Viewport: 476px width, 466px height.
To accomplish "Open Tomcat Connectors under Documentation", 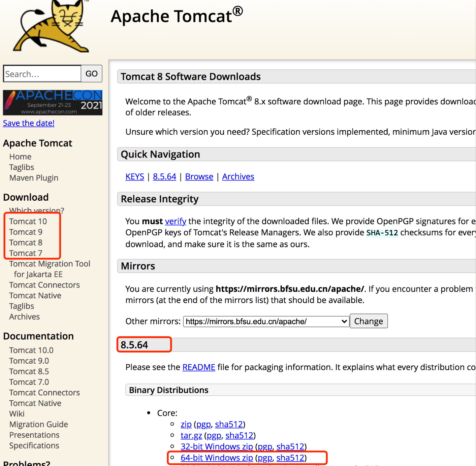I will click(44, 393).
